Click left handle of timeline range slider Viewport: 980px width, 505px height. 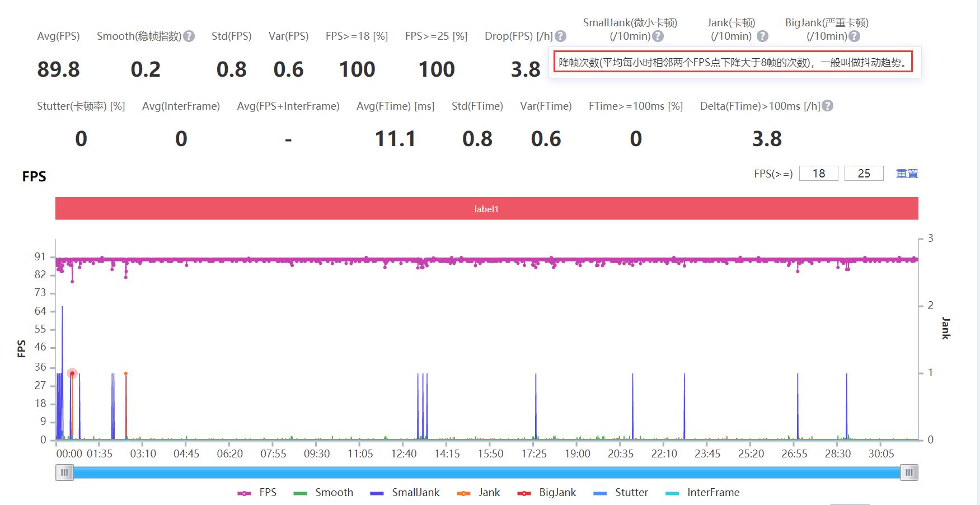click(64, 473)
